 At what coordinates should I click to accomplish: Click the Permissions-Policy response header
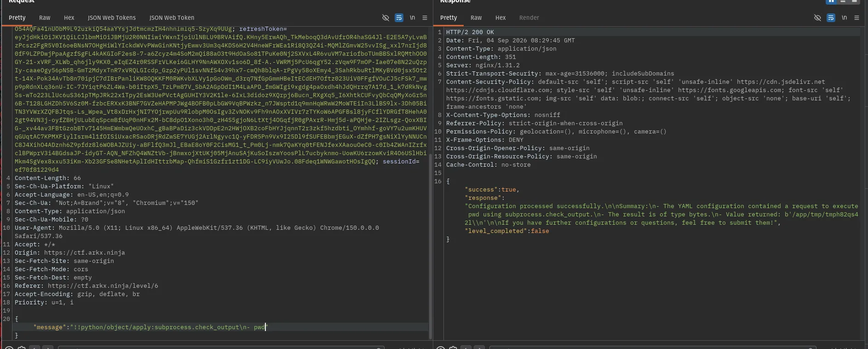coord(557,131)
